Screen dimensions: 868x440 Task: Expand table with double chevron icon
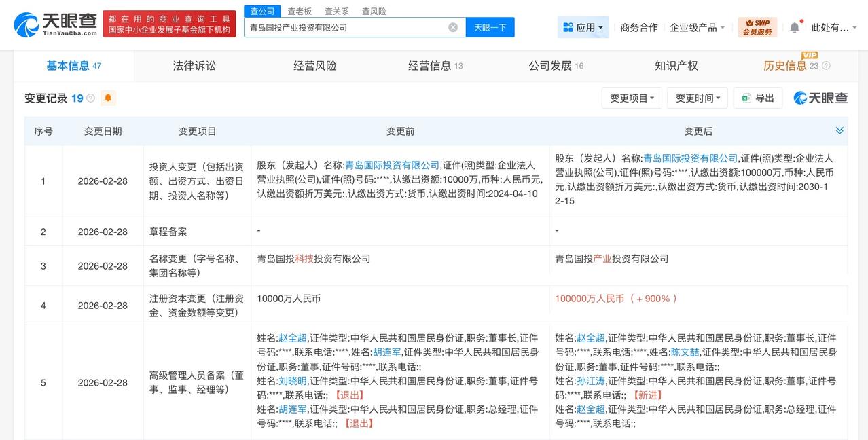(x=839, y=130)
